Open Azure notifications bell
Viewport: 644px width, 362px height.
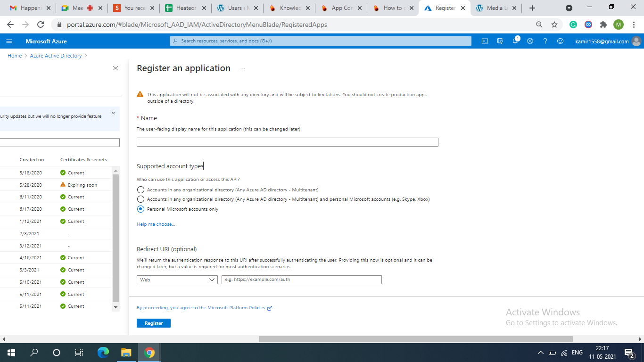coord(515,41)
